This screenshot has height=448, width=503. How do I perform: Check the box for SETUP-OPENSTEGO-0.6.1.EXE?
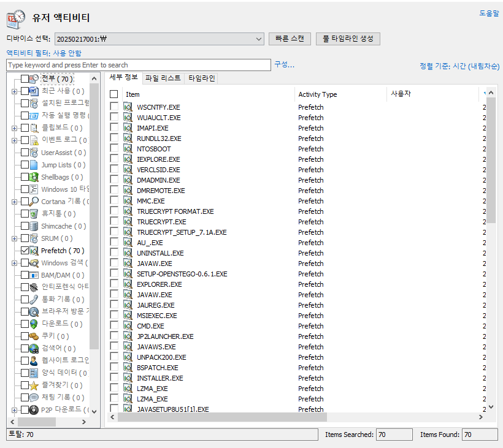point(114,273)
